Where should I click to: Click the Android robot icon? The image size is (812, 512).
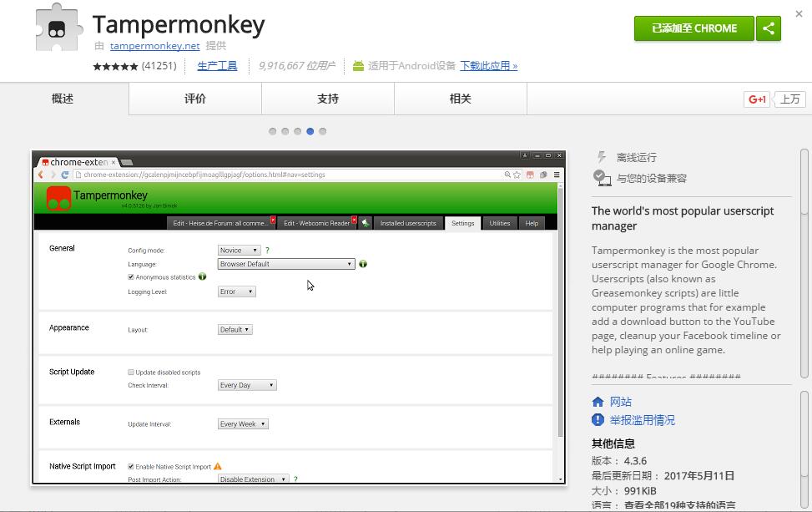pyautogui.click(x=358, y=66)
